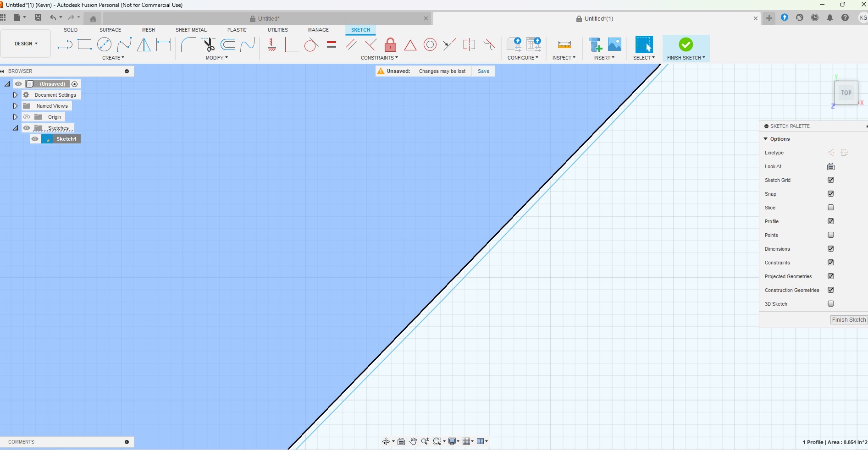Undo the last action
Image resolution: width=868 pixels, height=450 pixels.
tap(53, 17)
